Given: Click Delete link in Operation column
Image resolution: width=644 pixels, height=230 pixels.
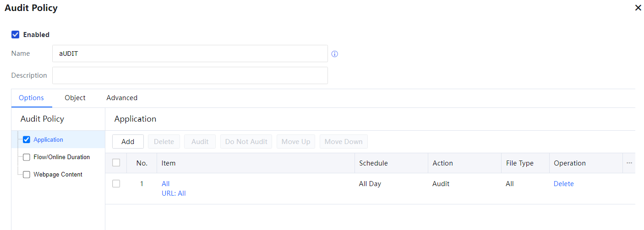Looking at the screenshot, I should pos(563,184).
